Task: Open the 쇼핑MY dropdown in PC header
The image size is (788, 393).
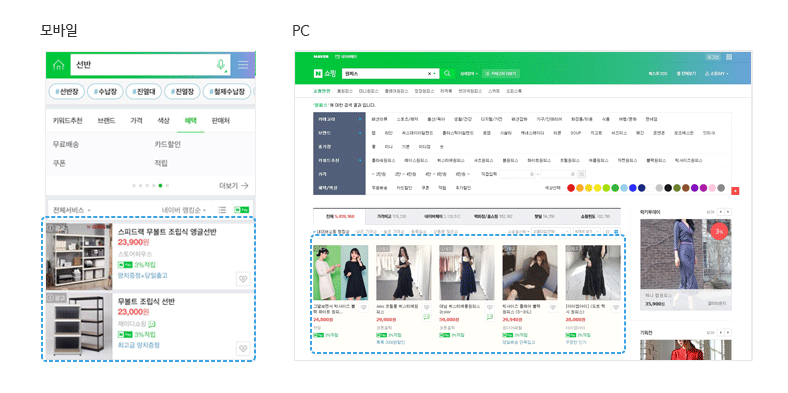Action: [x=717, y=74]
